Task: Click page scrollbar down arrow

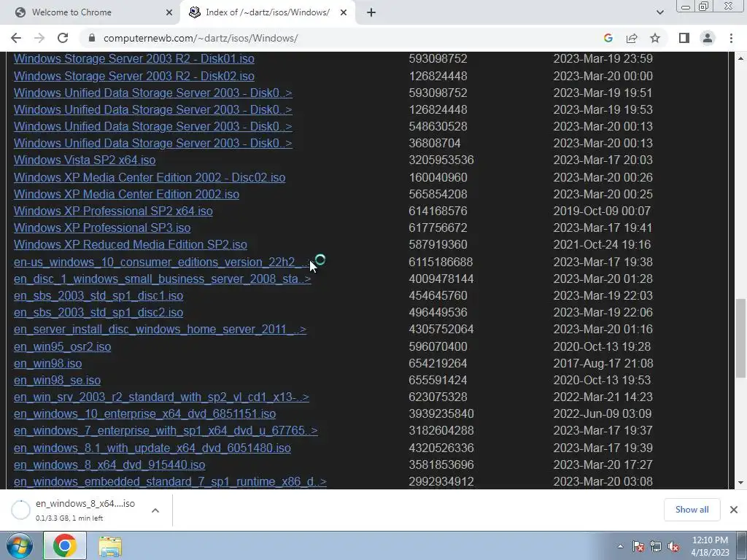Action: point(741,483)
